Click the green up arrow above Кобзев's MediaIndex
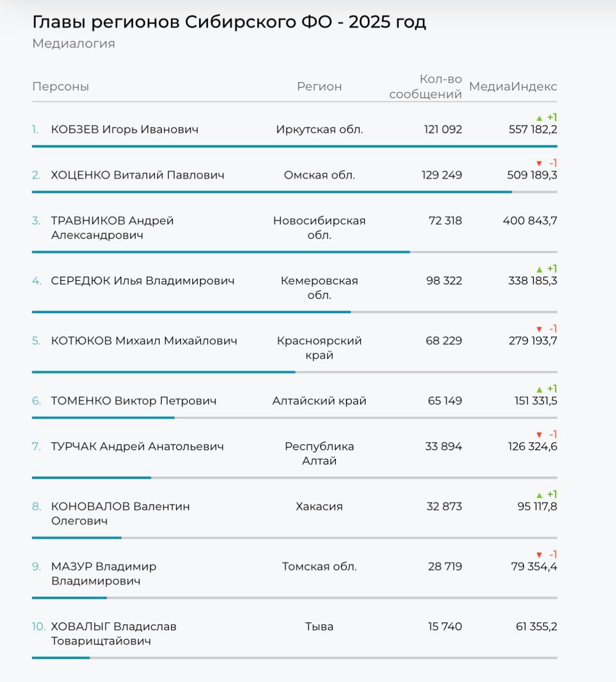Image resolution: width=616 pixels, height=682 pixels. coord(539,118)
